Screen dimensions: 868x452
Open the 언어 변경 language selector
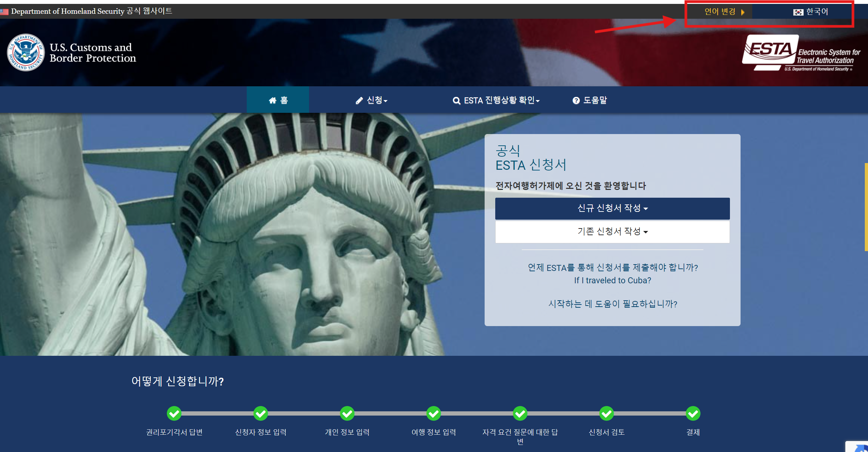(720, 12)
